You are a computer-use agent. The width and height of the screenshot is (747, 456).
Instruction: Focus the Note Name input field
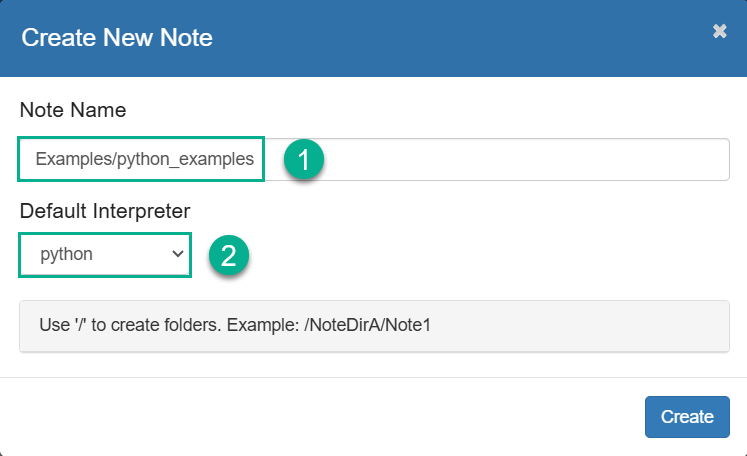click(x=374, y=159)
